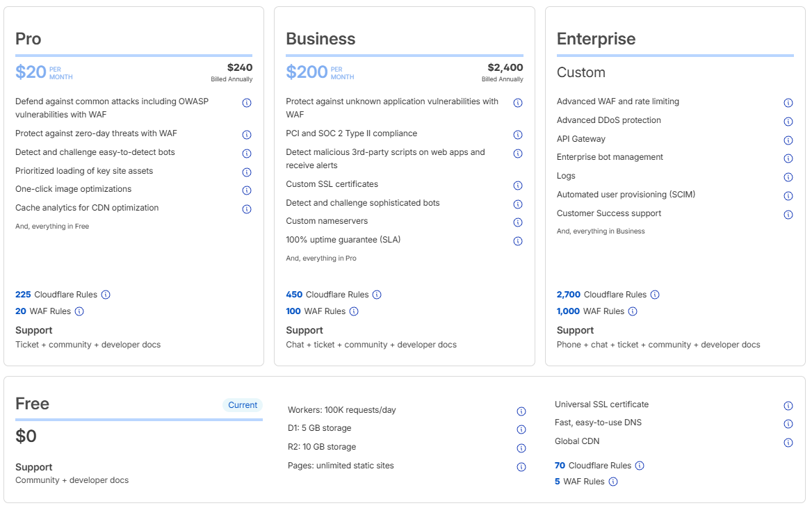This screenshot has height=508, width=812.
Task: Show info for Business 100 WAF Rules
Action: 354,311
